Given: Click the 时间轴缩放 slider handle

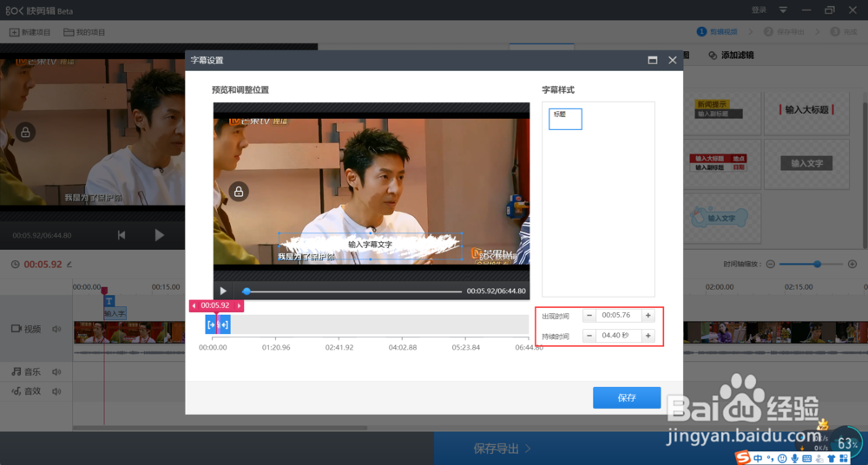Looking at the screenshot, I should pos(817,264).
